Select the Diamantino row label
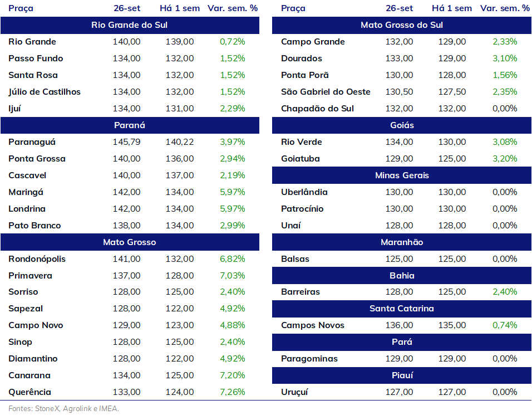The width and height of the screenshot is (532, 415). [x=33, y=359]
